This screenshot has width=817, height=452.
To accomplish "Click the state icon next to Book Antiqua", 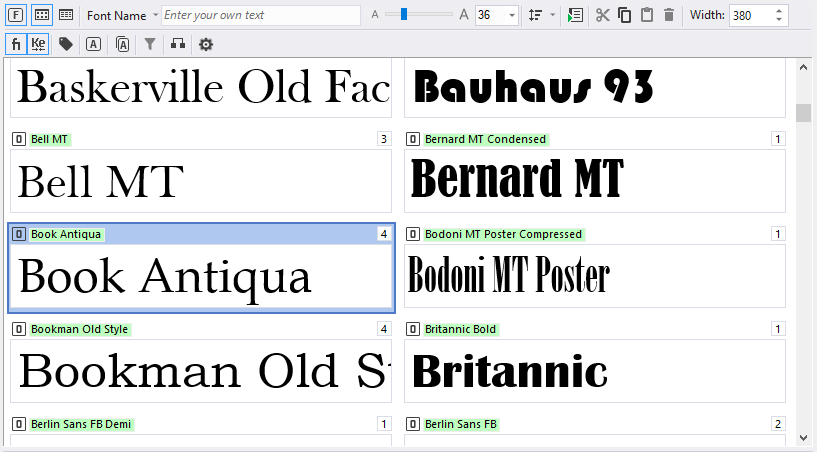I will [x=19, y=234].
